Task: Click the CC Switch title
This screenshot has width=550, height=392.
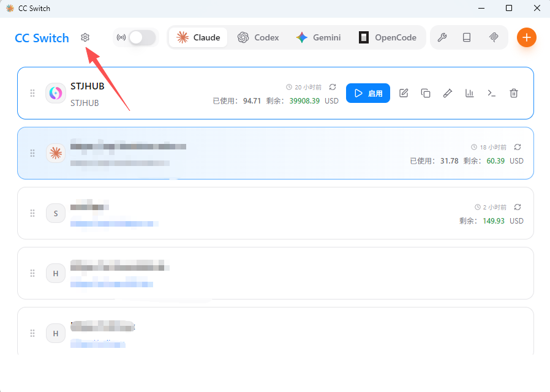Action: (x=42, y=38)
